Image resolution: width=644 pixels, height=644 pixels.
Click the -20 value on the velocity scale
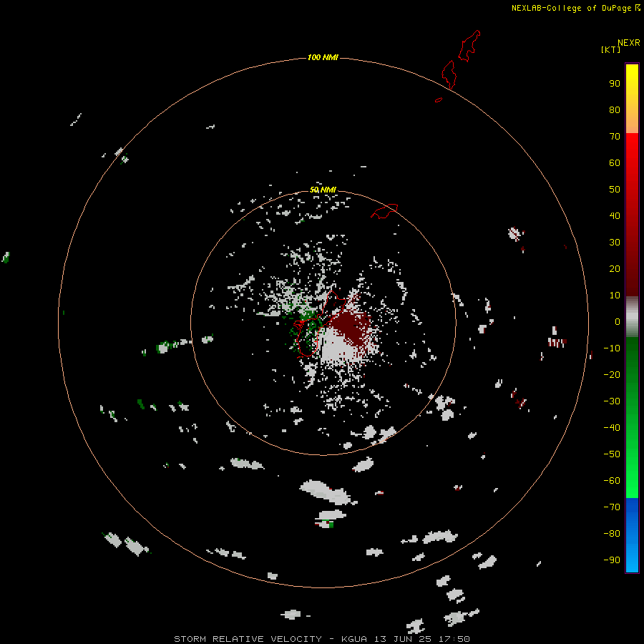point(612,375)
